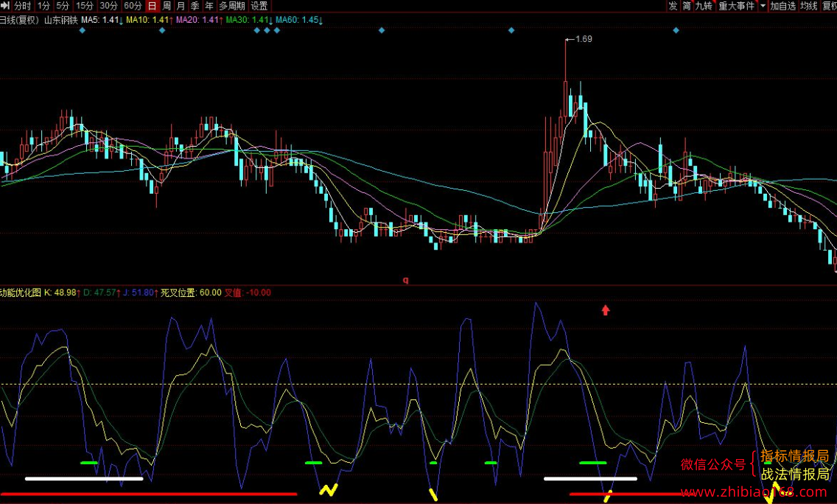Click the 复权 adjustment button at top-right
This screenshot has height=504, width=837.
pyautogui.click(x=829, y=6)
